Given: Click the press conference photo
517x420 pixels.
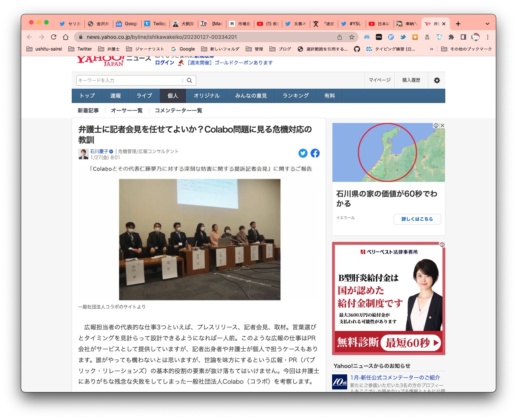Looking at the screenshot, I should 200,240.
